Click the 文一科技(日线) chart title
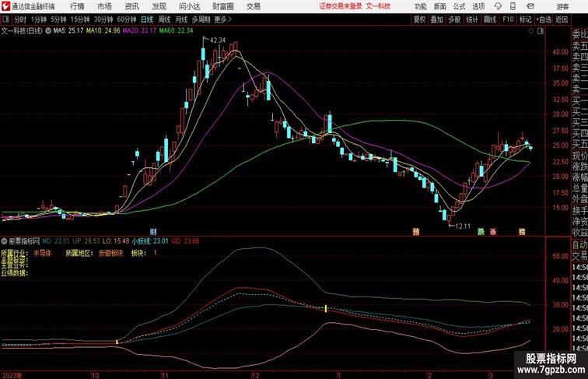 tap(22, 31)
